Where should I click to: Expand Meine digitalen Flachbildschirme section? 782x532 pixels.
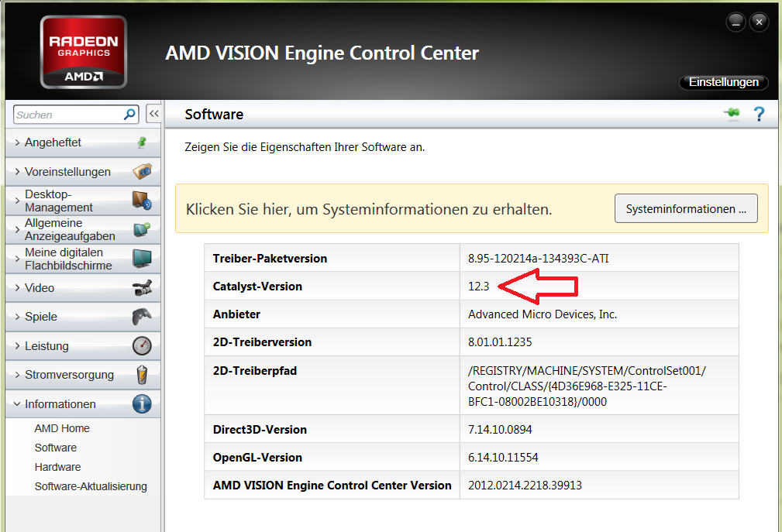(x=68, y=259)
